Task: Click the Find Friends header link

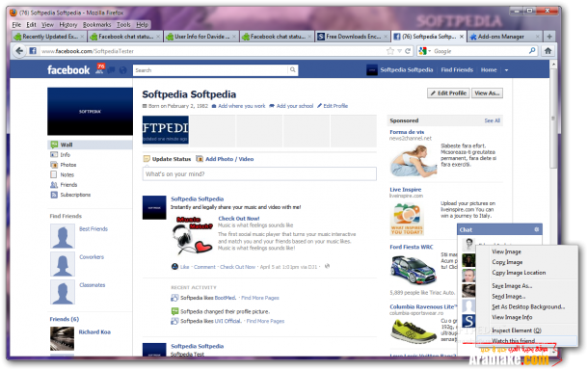Action: [457, 69]
